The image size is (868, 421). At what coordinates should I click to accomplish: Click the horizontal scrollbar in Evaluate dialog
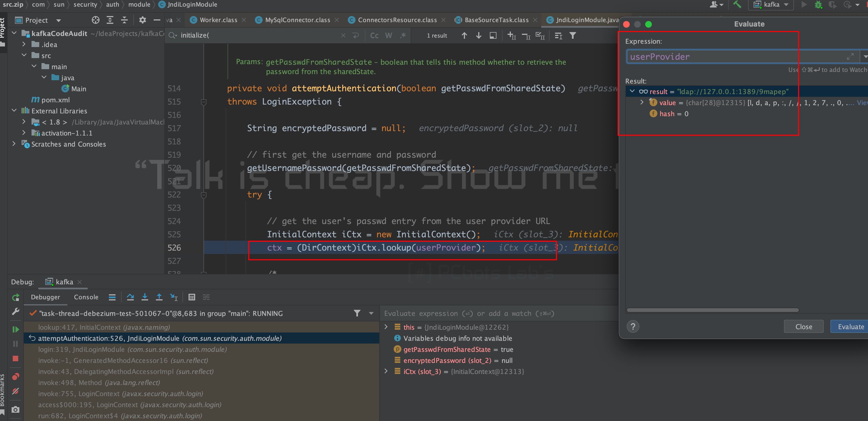point(713,310)
